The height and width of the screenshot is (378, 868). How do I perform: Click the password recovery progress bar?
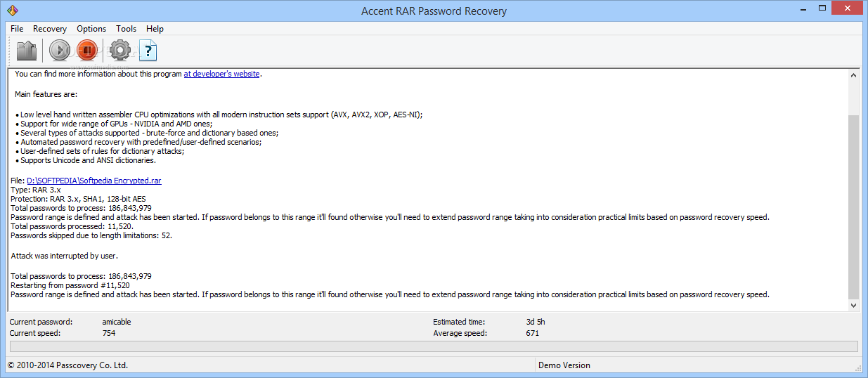pos(434,346)
